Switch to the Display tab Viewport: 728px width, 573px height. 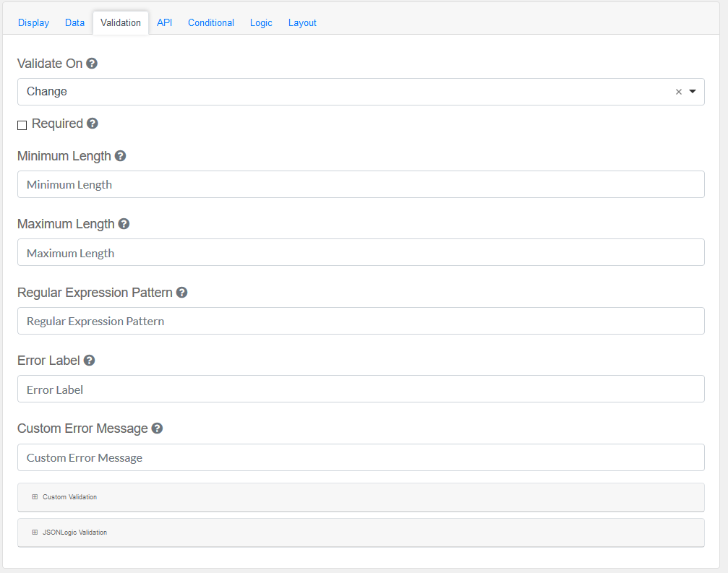(x=34, y=22)
